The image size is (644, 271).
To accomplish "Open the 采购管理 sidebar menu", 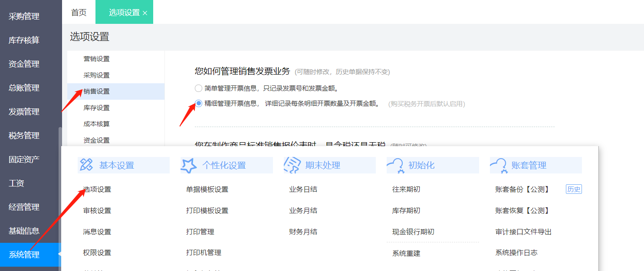I will point(24,16).
